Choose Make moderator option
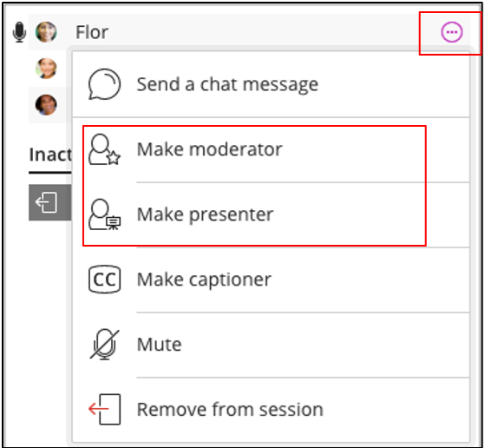485x448 pixels. (x=271, y=150)
